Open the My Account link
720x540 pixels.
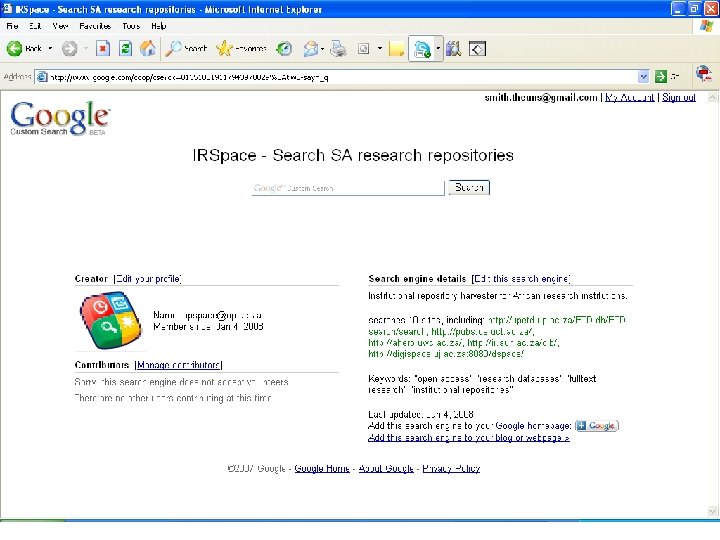tap(629, 97)
